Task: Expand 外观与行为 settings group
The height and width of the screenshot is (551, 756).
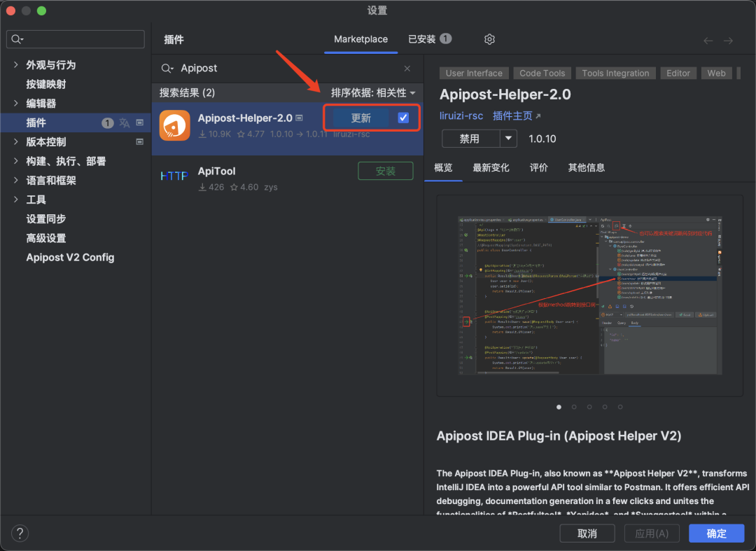Action: [x=16, y=64]
